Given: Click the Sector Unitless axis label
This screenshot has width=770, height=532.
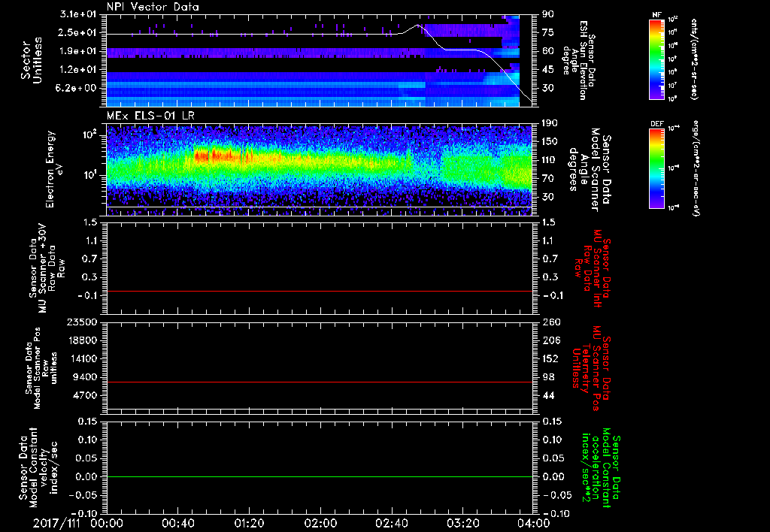Looking at the screenshot, I should 31,60.
